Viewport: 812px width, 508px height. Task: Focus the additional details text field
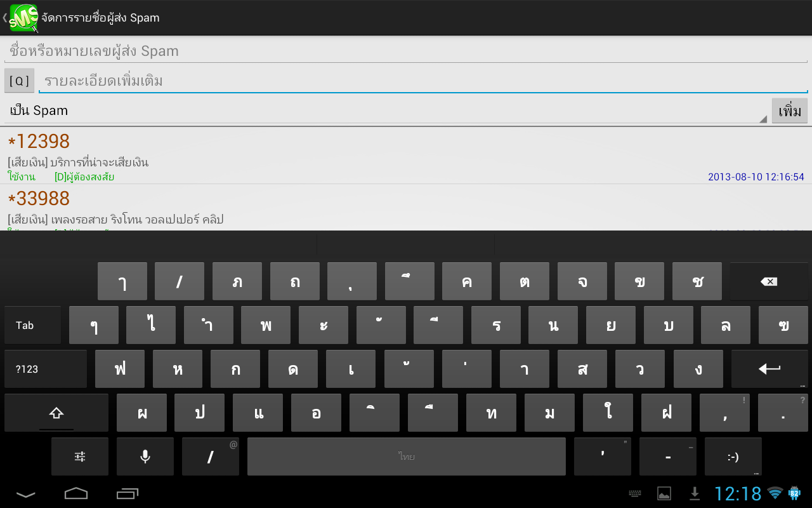coord(423,81)
